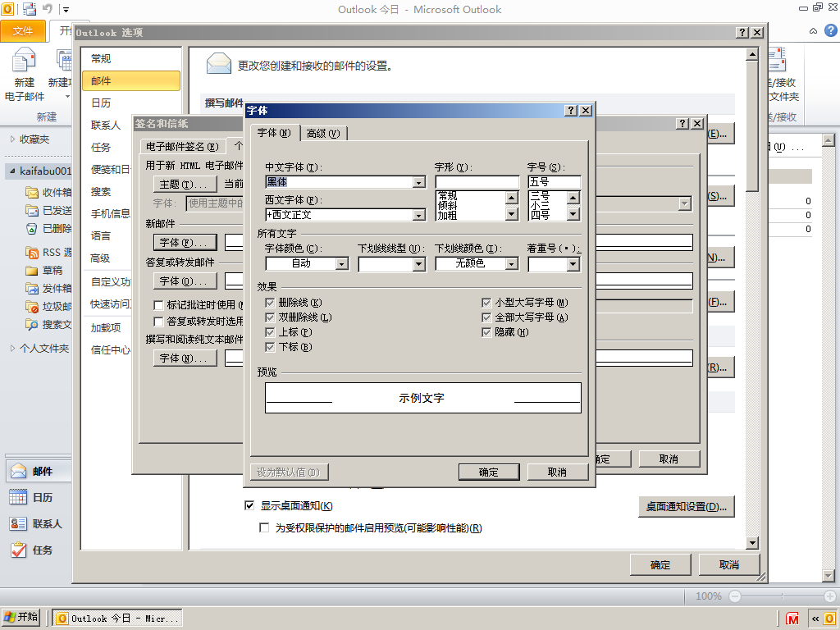This screenshot has height=630, width=840.
Task: Open the Sent Items folder icon
Action: click(32, 211)
